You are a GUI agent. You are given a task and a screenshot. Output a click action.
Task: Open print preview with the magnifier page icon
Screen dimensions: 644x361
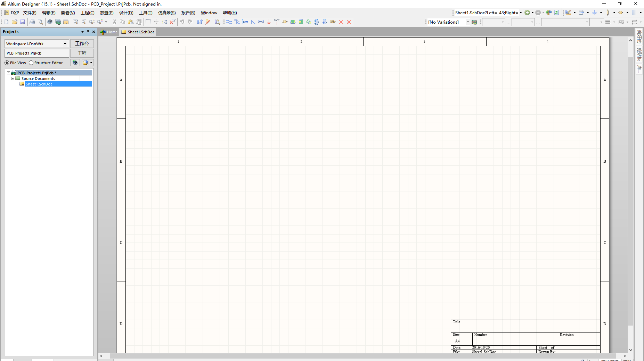click(x=40, y=22)
